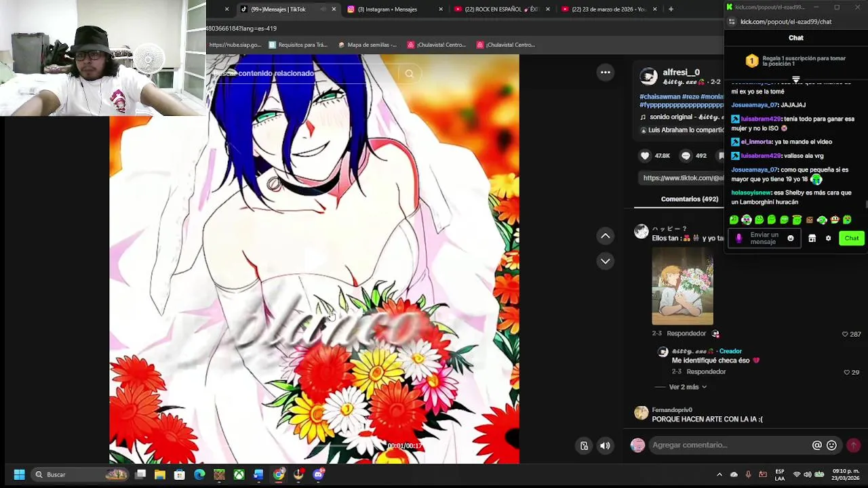Open the Kick chat shop icon
This screenshot has height=488, width=868.
[812, 239]
